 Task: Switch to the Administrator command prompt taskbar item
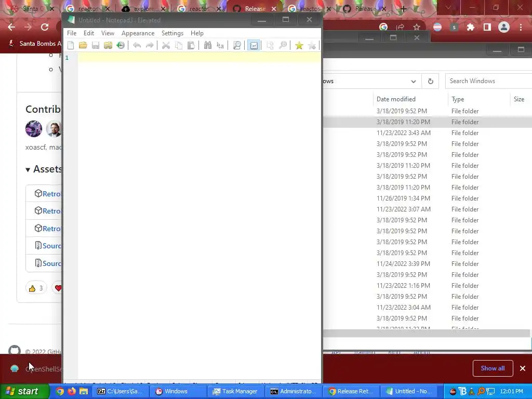(x=293, y=391)
